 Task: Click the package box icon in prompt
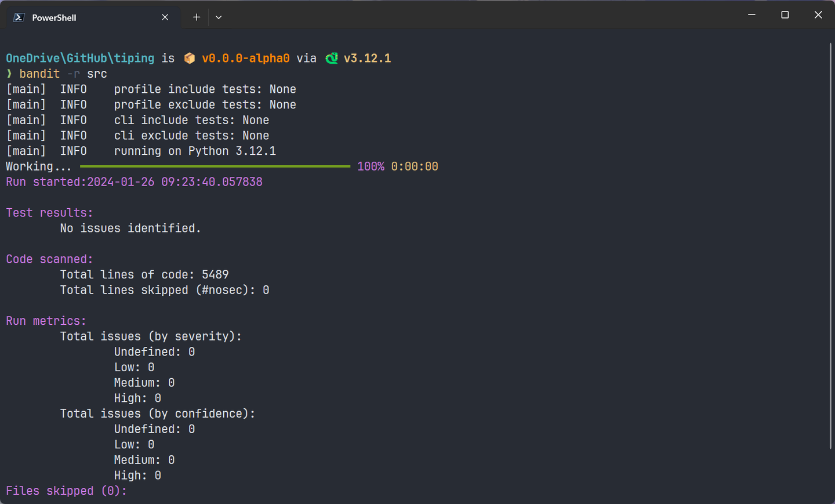189,58
